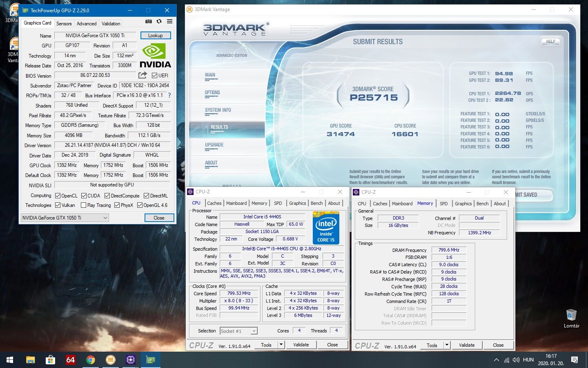Open the 3DMark Vantage taskbar icon

coord(110,360)
